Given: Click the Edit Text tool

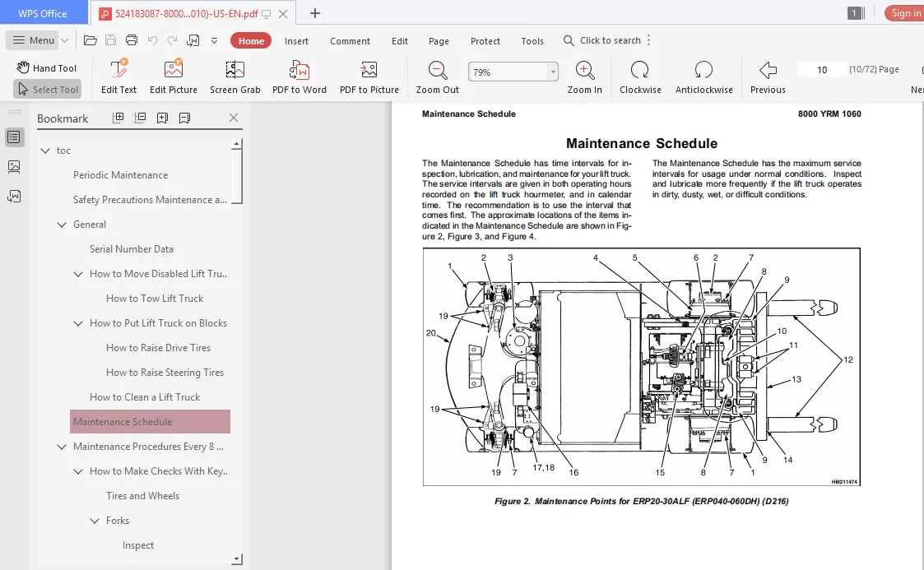Looking at the screenshot, I should click(118, 76).
